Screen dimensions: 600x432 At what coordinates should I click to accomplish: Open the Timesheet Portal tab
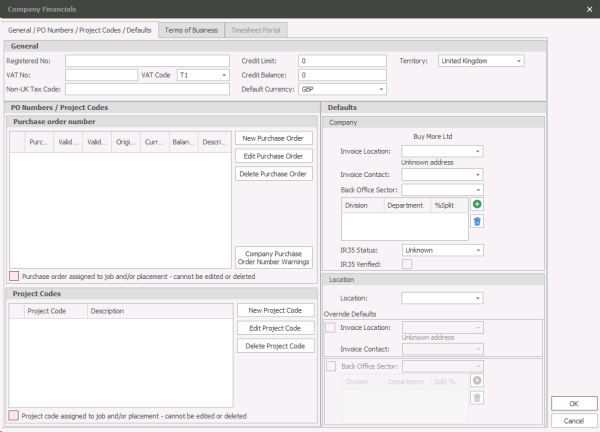pyautogui.click(x=258, y=30)
